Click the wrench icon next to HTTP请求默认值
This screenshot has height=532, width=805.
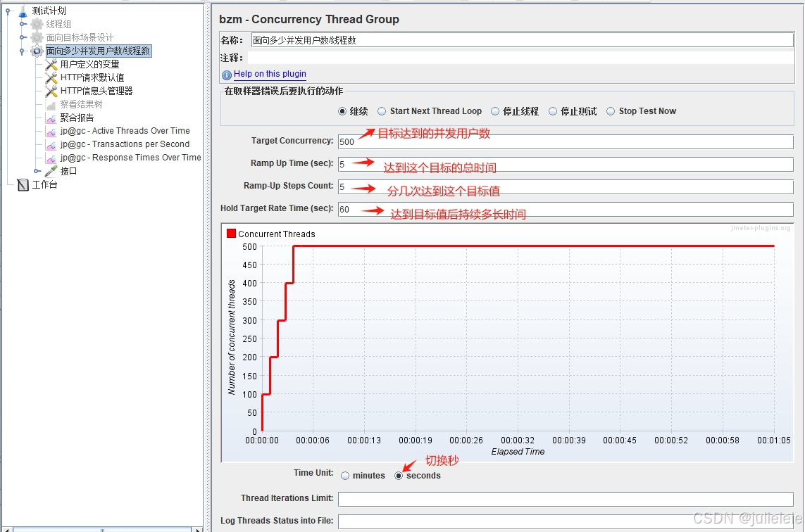pos(51,77)
